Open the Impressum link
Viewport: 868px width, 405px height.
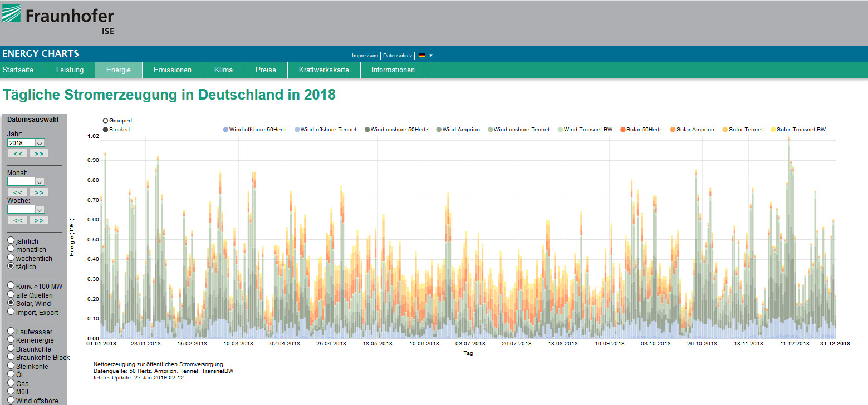[365, 56]
